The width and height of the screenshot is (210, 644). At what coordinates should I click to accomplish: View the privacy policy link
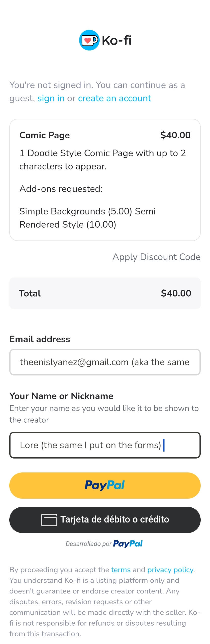coord(171,570)
